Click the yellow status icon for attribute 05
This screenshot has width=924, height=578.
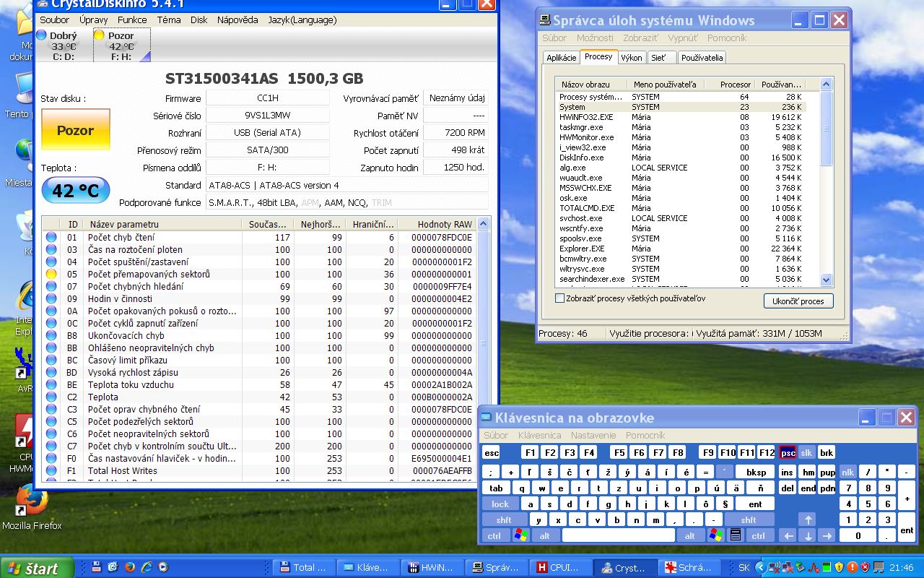click(51, 274)
